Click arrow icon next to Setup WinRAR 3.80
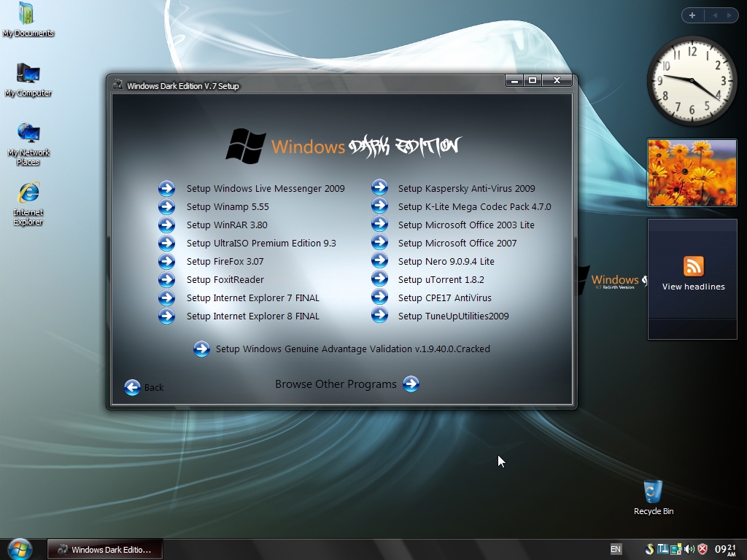 pyautogui.click(x=167, y=225)
